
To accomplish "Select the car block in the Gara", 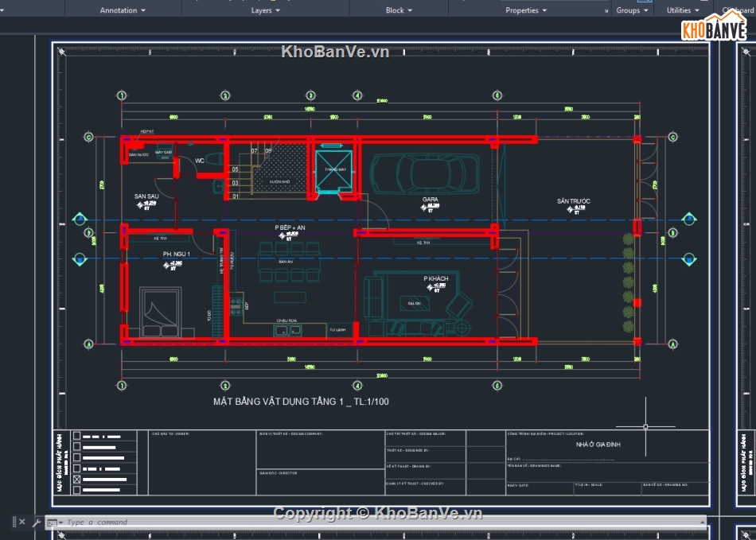I will 425,173.
